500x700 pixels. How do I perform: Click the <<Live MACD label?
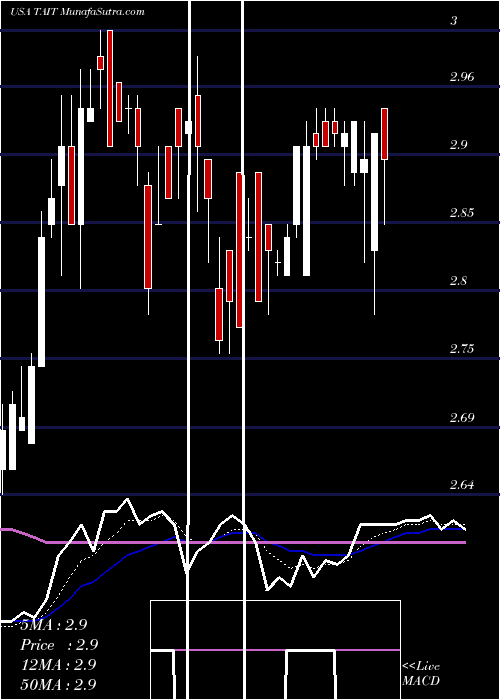coord(421,673)
